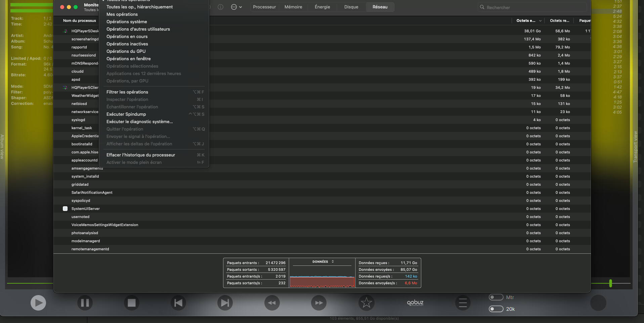644x323 pixels.
Task: Click the SystemUIServer process icon
Action: coord(65,209)
